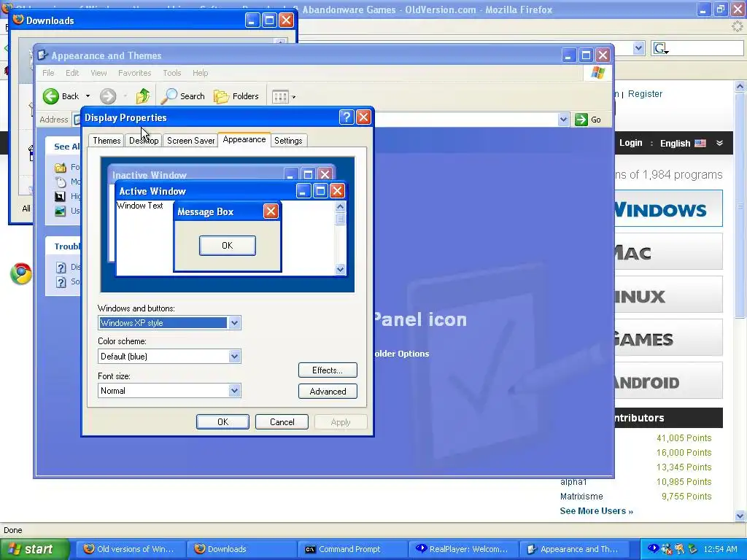Click the high contrast icon in See Also
747x560 pixels.
[x=60, y=196]
